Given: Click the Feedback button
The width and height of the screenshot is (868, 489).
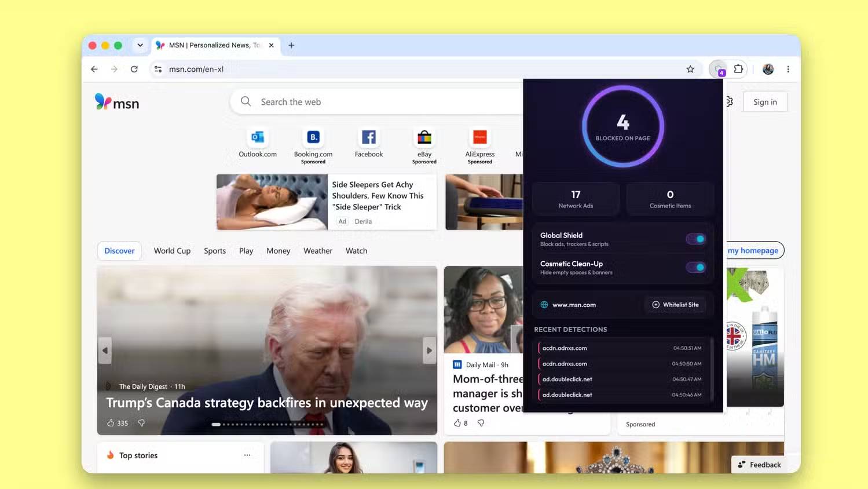Looking at the screenshot, I should [759, 465].
